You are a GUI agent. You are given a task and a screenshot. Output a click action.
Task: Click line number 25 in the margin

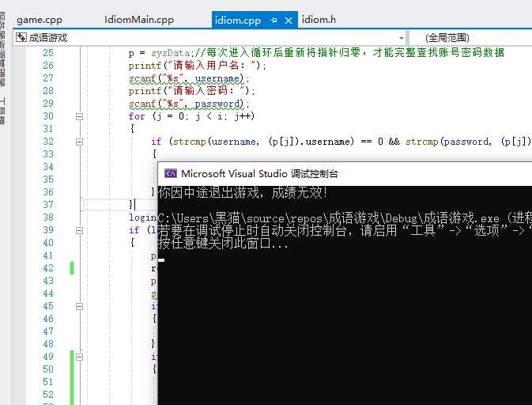48,53
